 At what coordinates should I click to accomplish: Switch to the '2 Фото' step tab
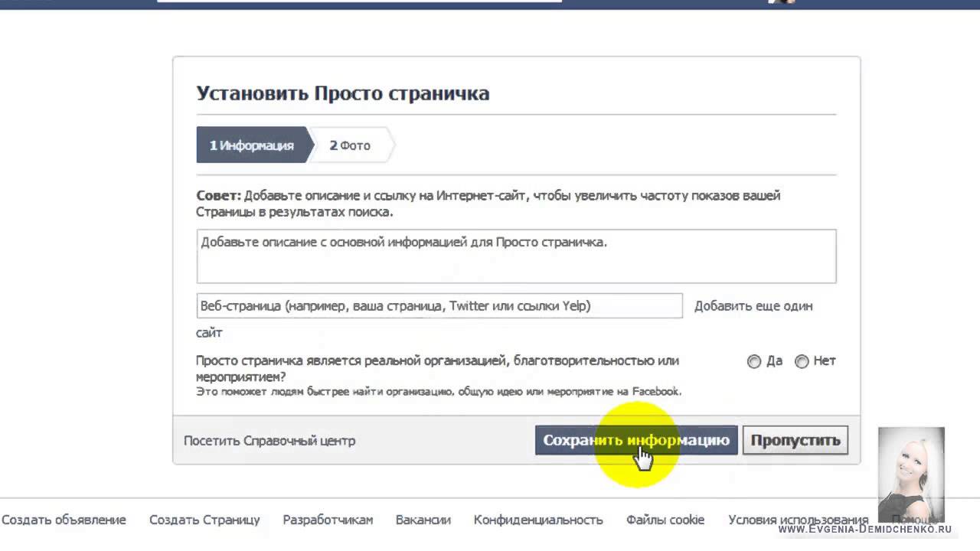click(x=350, y=145)
